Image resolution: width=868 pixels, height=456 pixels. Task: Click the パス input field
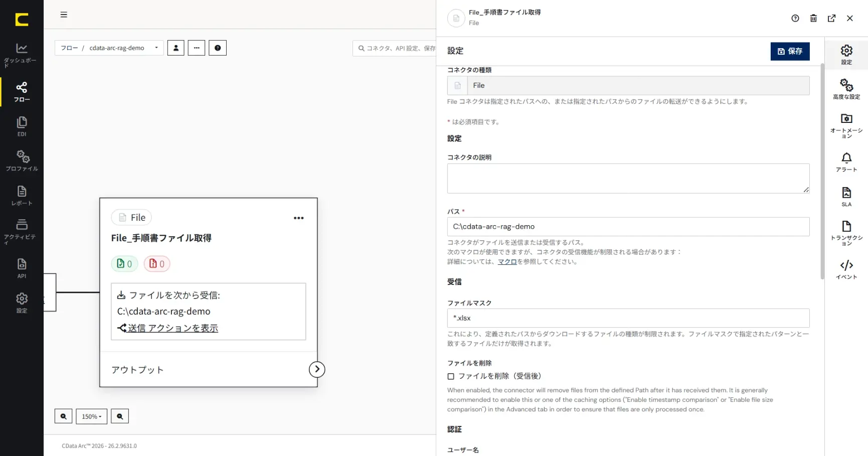point(628,227)
